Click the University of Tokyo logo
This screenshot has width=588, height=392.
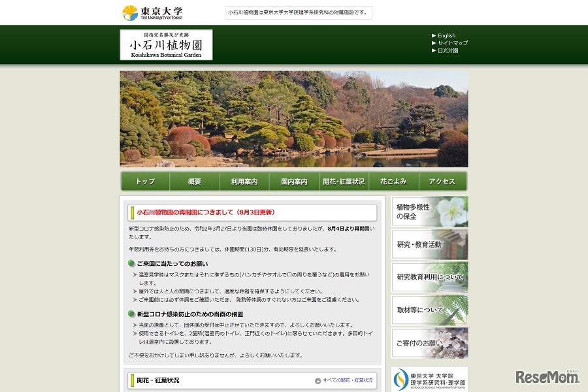(x=152, y=13)
